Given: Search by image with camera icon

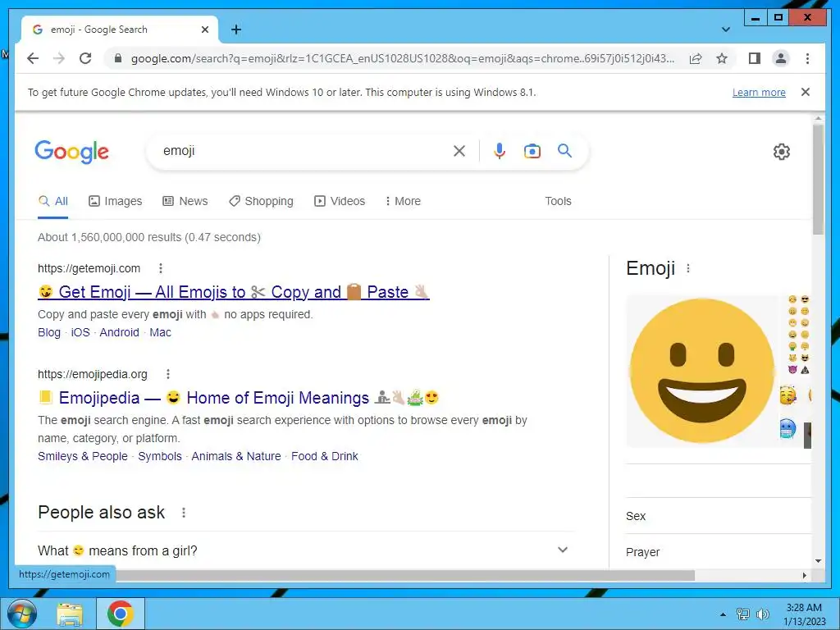Looking at the screenshot, I should point(532,151).
